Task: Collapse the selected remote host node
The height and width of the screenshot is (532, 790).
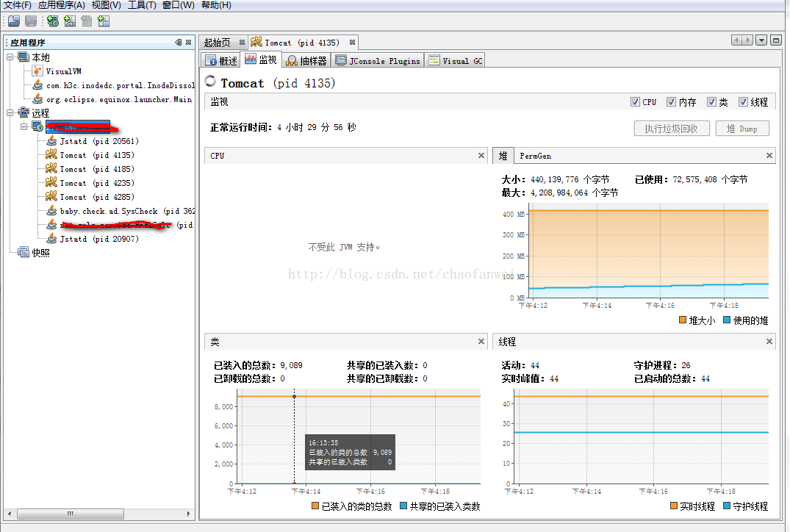Action: pos(24,126)
